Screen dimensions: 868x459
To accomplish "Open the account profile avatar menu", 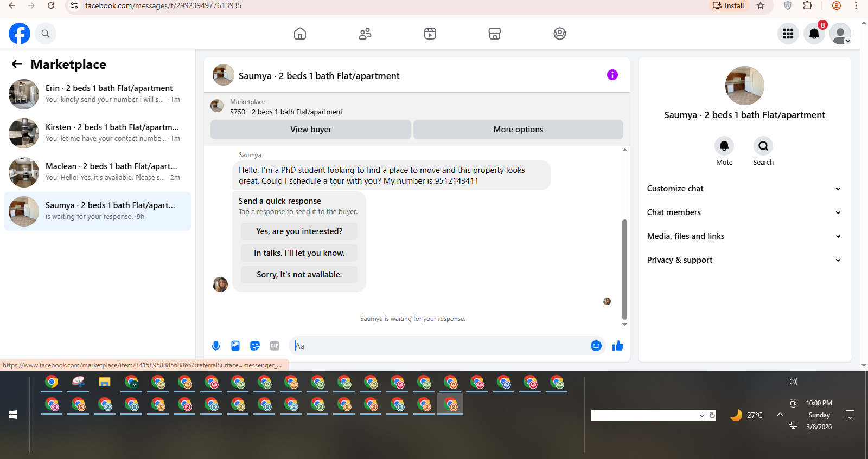I will coord(840,34).
